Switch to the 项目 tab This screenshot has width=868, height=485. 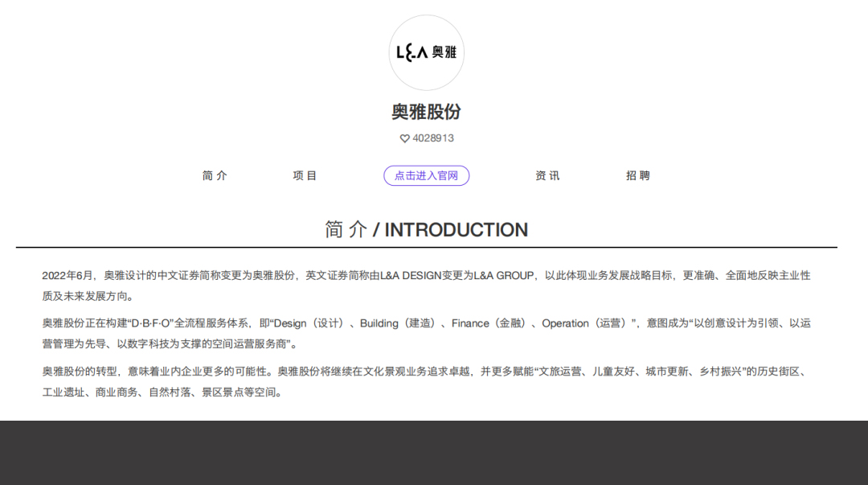[305, 175]
